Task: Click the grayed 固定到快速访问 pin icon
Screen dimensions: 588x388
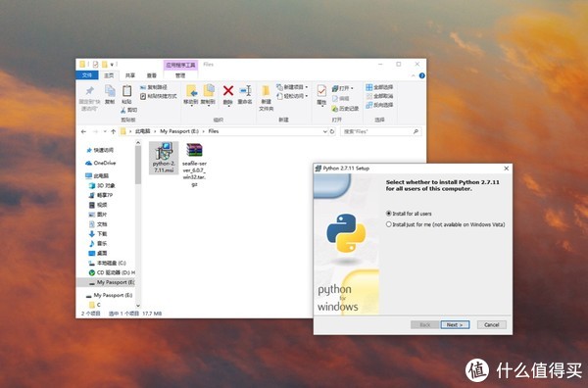Action: [89, 91]
